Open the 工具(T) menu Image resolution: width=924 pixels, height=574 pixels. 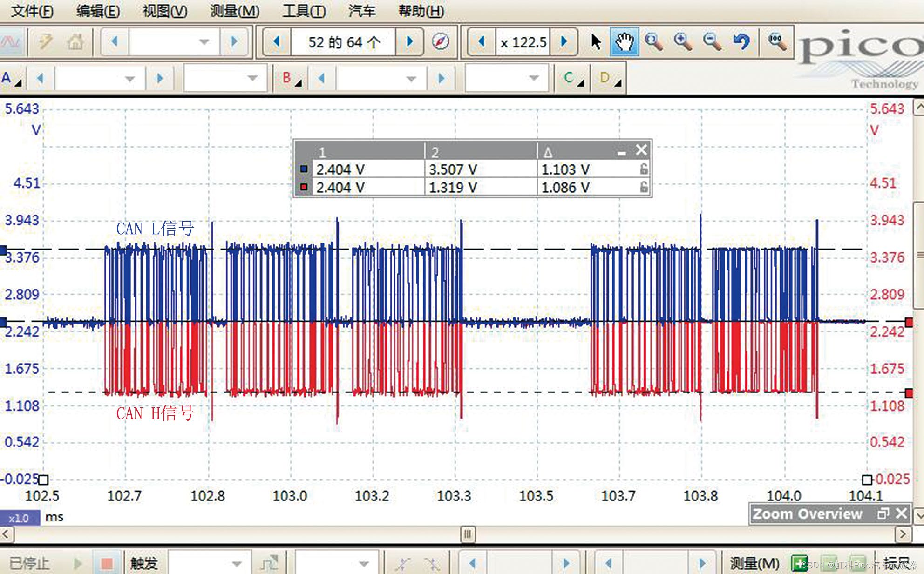(x=304, y=10)
